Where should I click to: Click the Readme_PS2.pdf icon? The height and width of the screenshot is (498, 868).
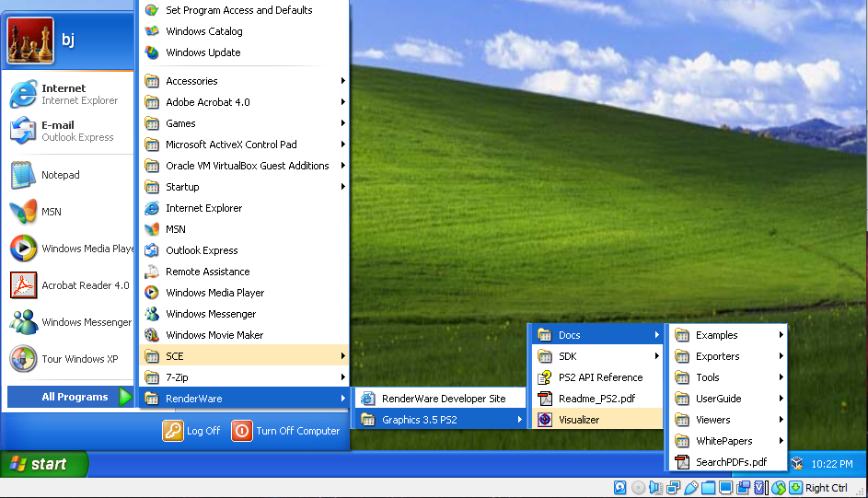tap(545, 399)
